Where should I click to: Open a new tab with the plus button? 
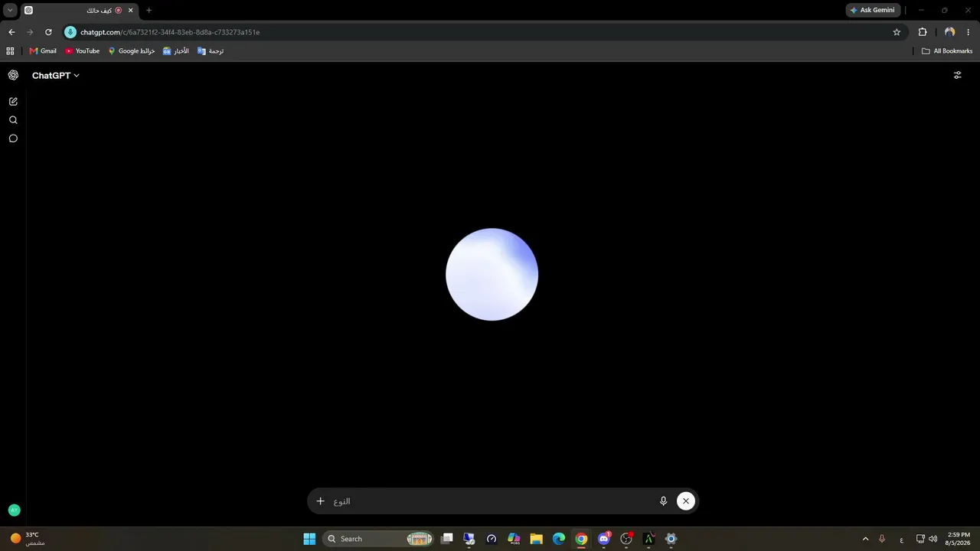149,10
